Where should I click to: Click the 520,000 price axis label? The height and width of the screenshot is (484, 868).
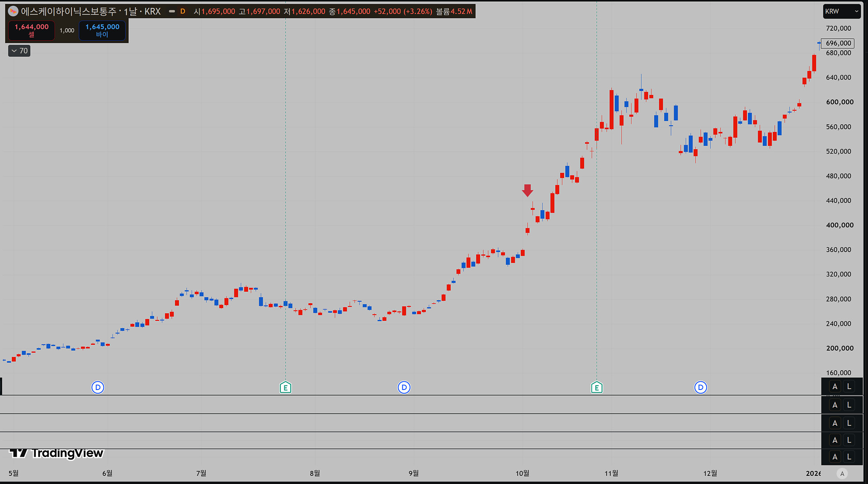pos(839,151)
